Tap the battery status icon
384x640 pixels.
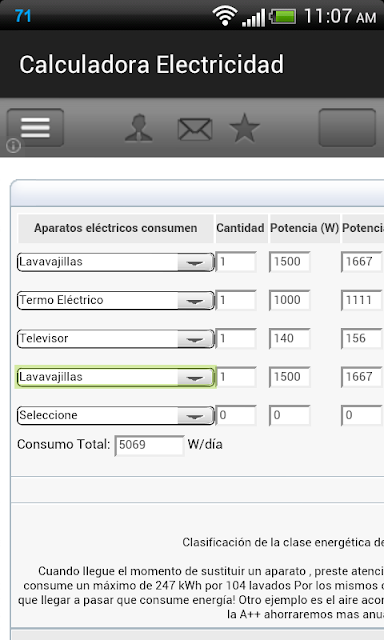[284, 17]
